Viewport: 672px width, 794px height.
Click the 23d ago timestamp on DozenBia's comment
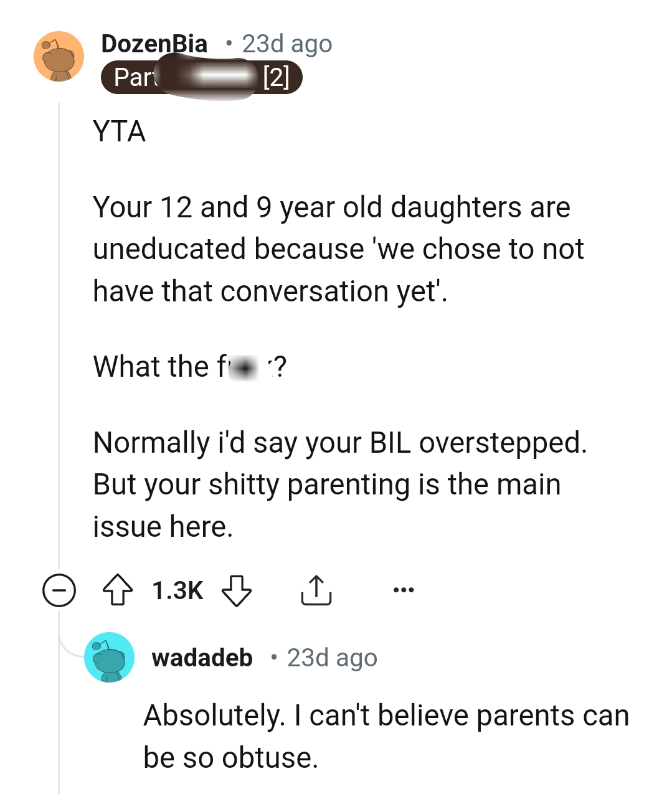click(x=286, y=44)
